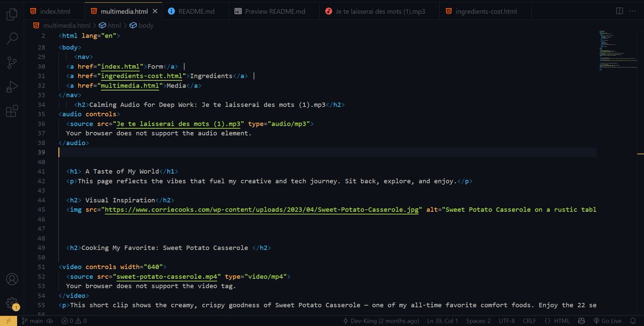The image size is (644, 326).
Task: Place cursor on empty line 39
Action: [x=327, y=152]
